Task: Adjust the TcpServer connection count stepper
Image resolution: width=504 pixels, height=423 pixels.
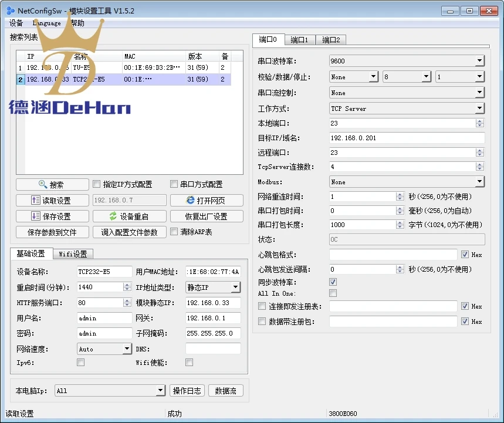Action: pos(479,167)
